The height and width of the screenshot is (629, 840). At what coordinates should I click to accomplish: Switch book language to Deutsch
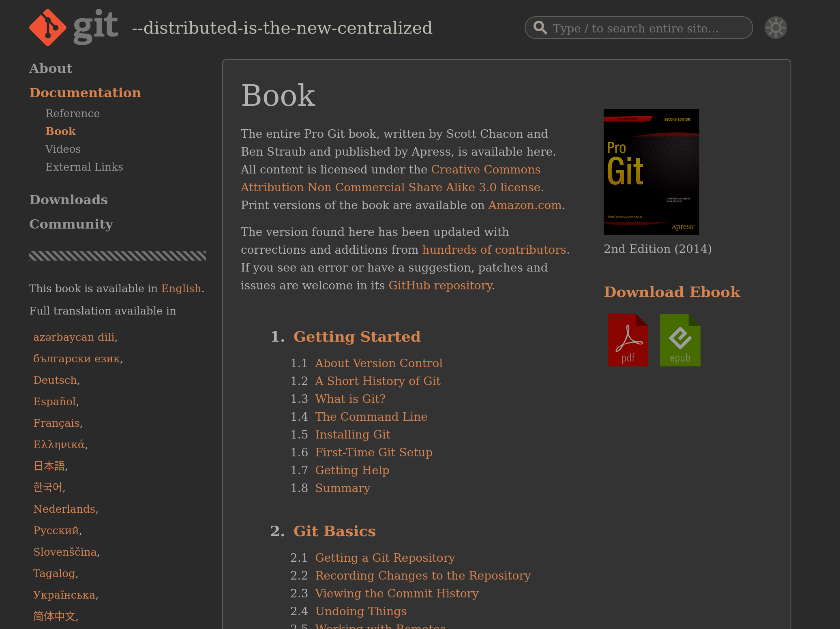(55, 380)
